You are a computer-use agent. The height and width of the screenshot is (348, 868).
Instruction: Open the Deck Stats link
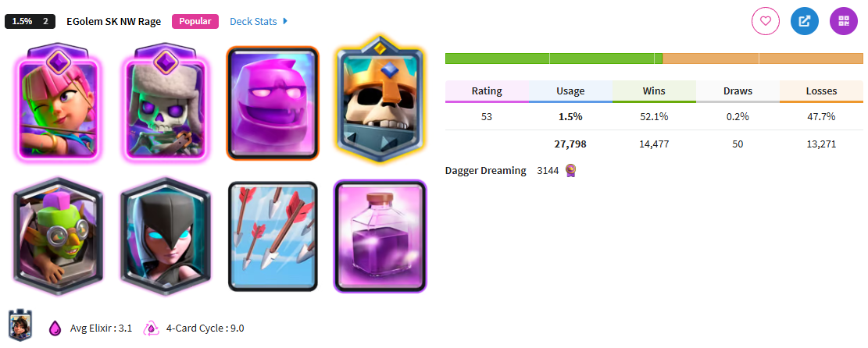[254, 21]
